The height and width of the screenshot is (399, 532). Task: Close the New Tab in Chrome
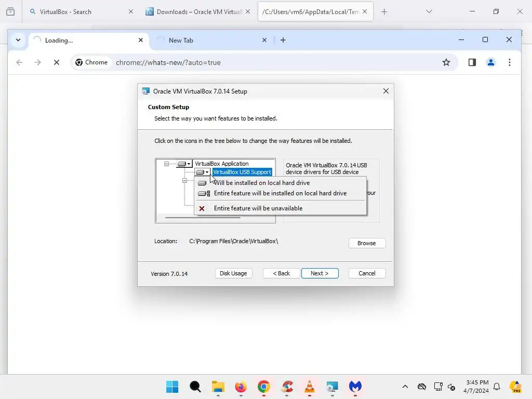point(264,40)
